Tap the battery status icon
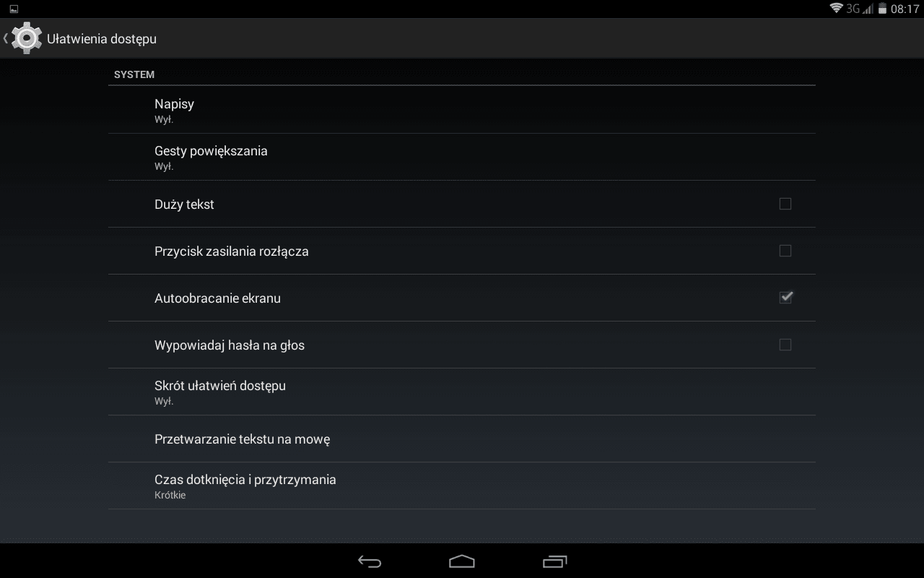This screenshot has height=578, width=924. [881, 9]
